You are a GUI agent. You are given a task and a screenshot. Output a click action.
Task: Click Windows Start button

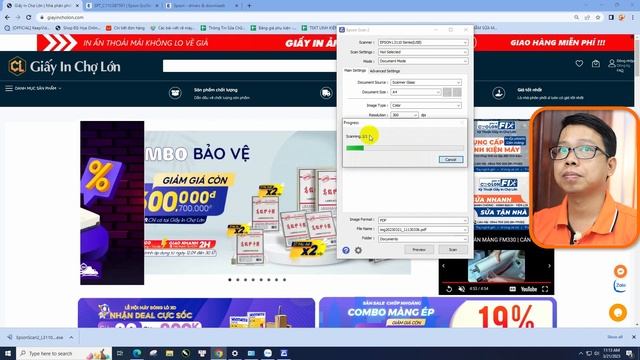coord(8,353)
